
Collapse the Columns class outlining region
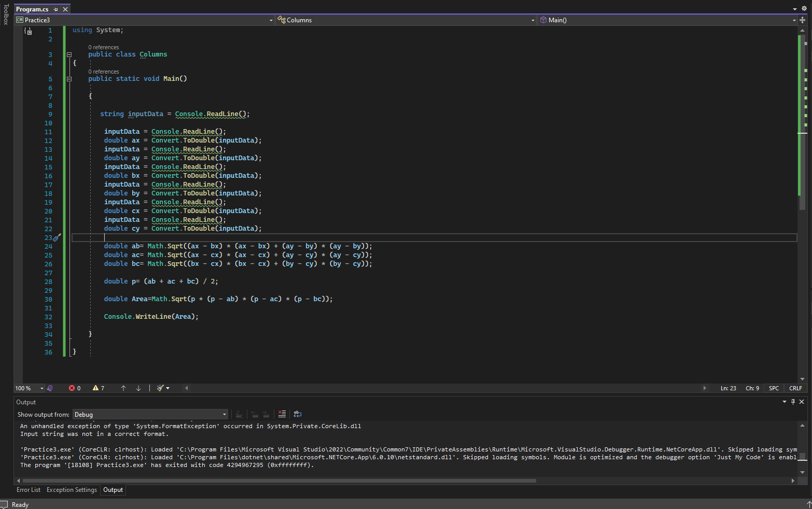69,54
